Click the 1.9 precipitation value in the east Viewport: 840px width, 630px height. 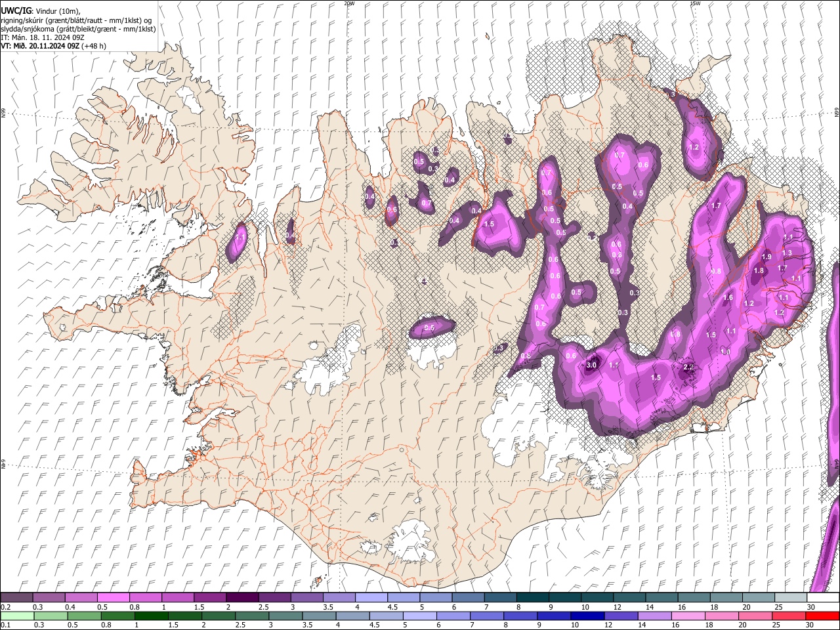click(x=766, y=257)
